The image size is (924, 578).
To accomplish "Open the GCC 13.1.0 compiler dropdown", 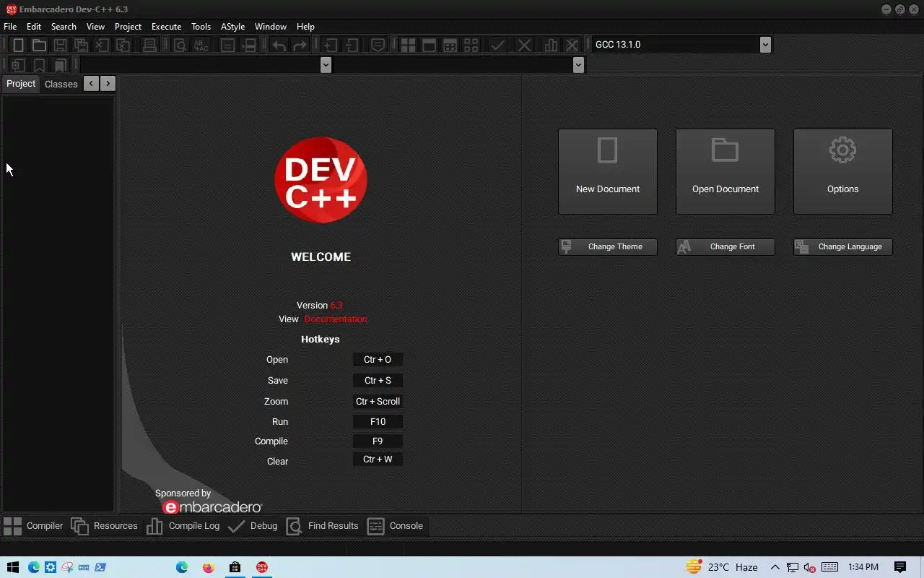I will [765, 45].
